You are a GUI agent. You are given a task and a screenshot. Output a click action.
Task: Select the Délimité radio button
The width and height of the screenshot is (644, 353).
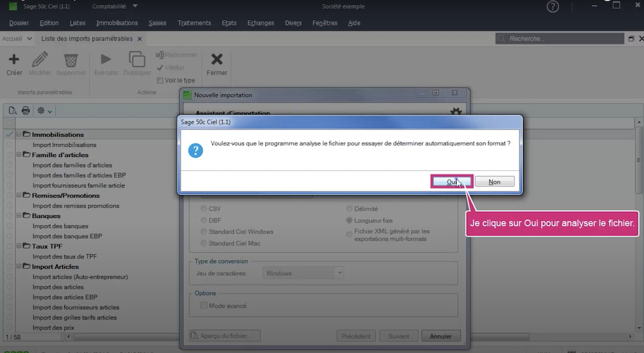[349, 209]
